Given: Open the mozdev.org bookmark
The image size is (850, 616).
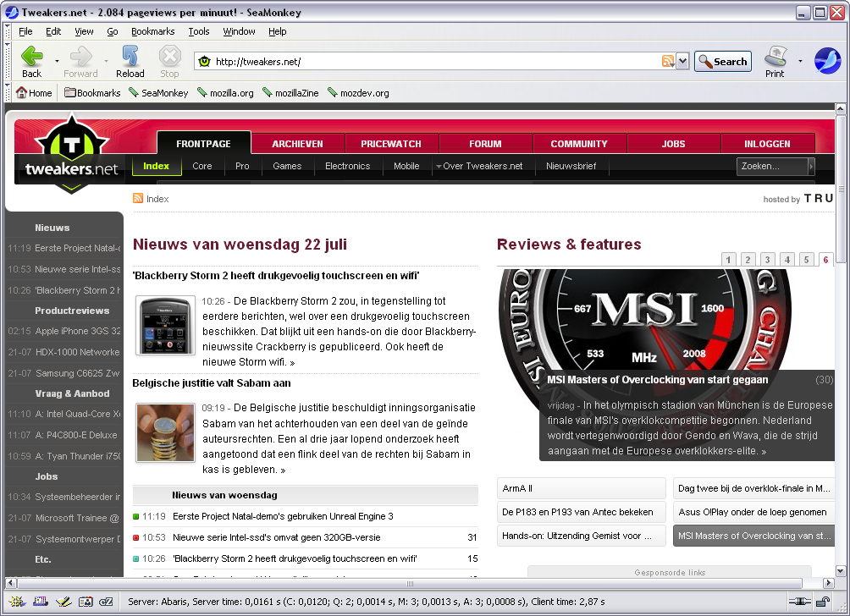Looking at the screenshot, I should point(358,92).
